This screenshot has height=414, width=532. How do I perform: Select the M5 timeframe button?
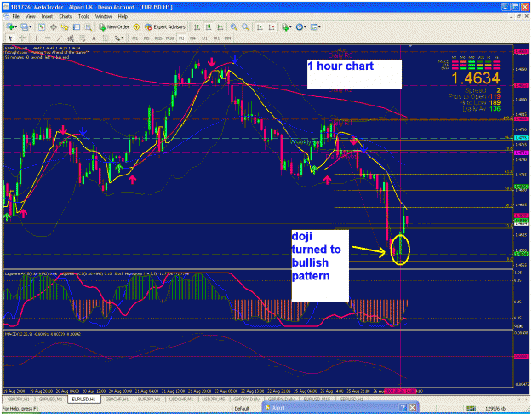pos(146,38)
